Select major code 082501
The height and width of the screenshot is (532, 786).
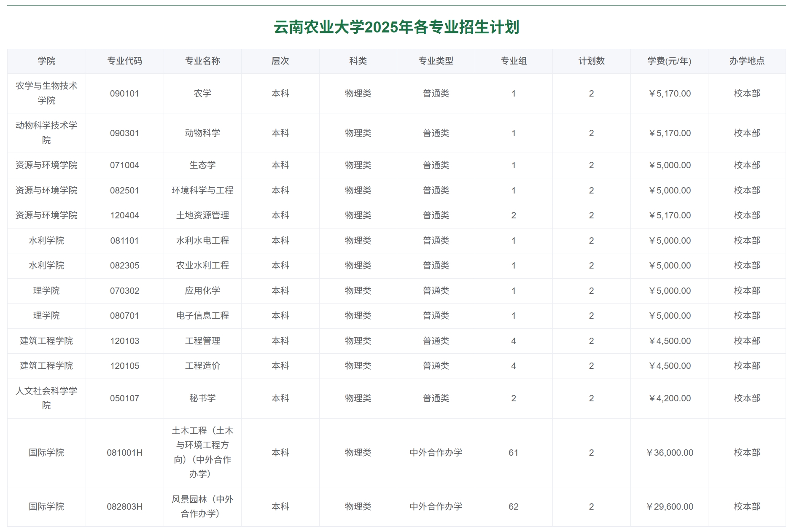(125, 191)
